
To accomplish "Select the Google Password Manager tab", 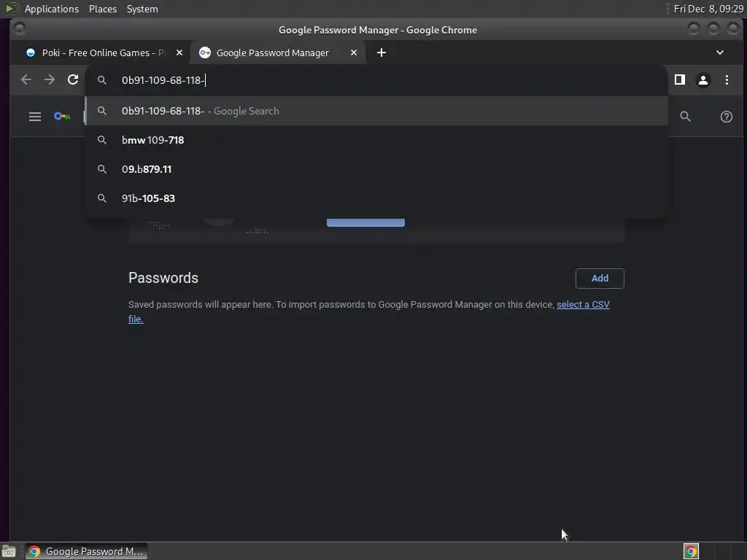I will 278,52.
